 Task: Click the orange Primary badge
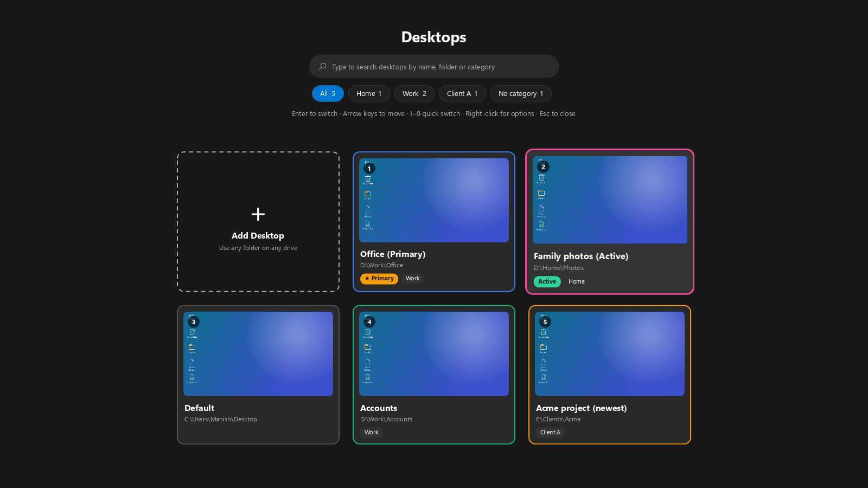(x=379, y=279)
